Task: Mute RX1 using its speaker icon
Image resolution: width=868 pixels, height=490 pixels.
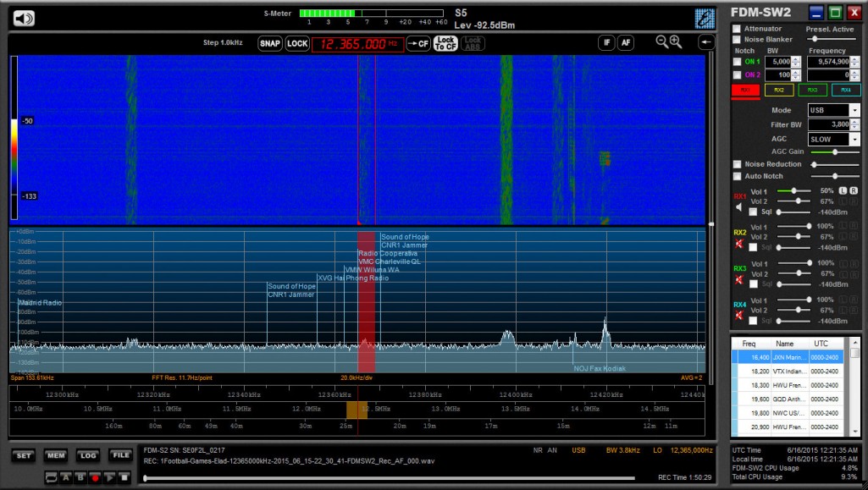Action: coord(739,206)
